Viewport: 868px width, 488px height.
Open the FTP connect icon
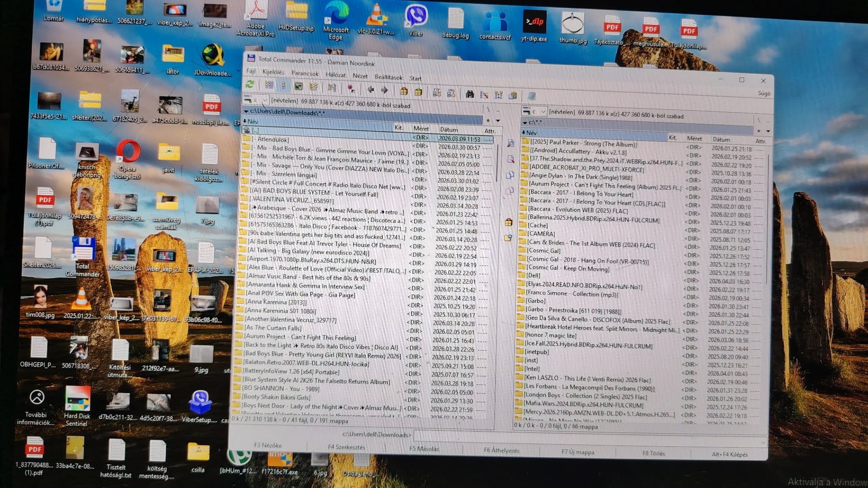tap(436, 93)
